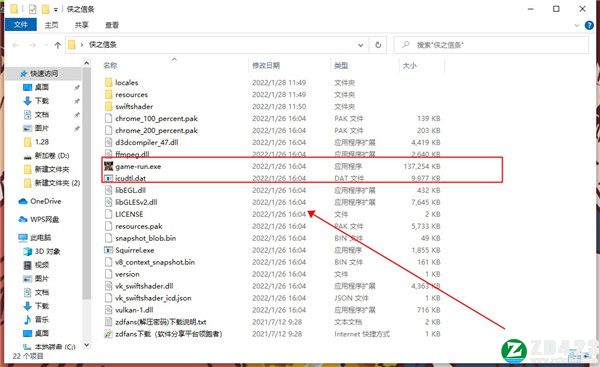Select the file libEGL.dll
The width and height of the screenshot is (600, 367).
130,190
